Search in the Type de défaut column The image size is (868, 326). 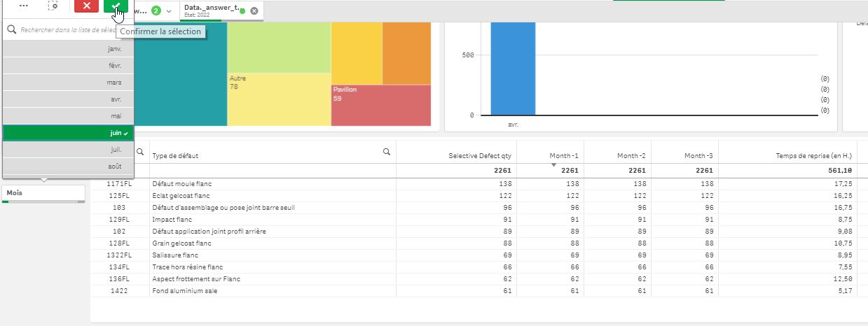tap(387, 151)
